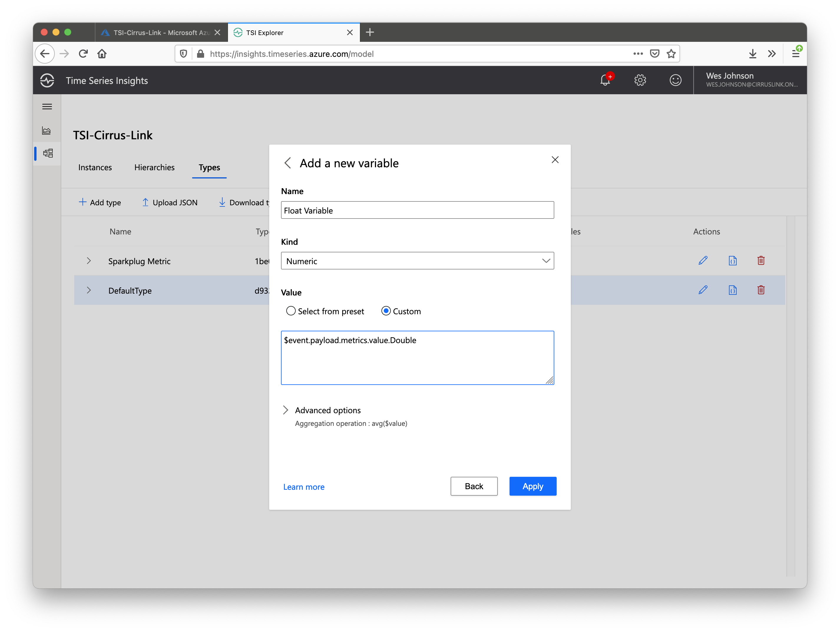The width and height of the screenshot is (840, 632).
Task: Switch to the Instances tab
Action: click(95, 168)
